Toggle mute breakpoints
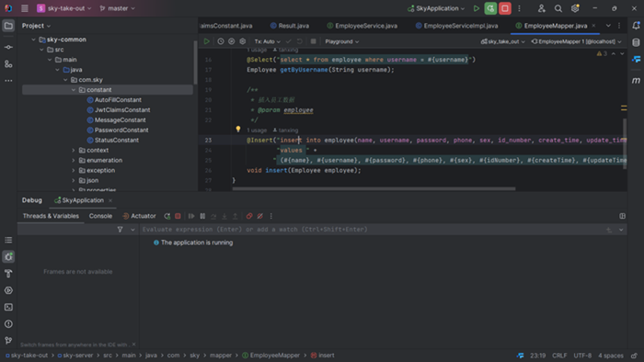 pyautogui.click(x=260, y=216)
